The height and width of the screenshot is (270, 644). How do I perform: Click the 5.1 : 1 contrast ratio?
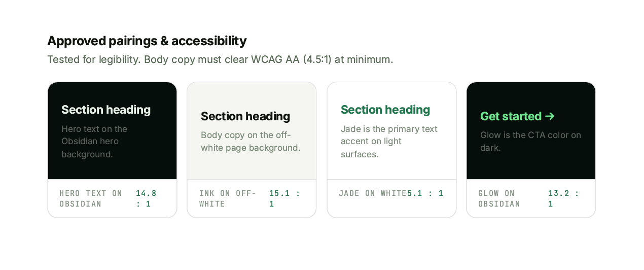(x=425, y=193)
